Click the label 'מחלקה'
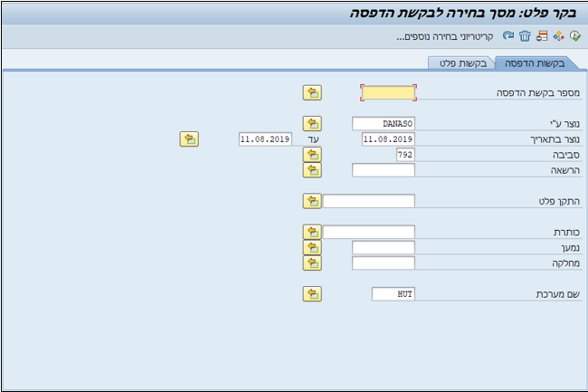The image size is (588, 392). (565, 263)
